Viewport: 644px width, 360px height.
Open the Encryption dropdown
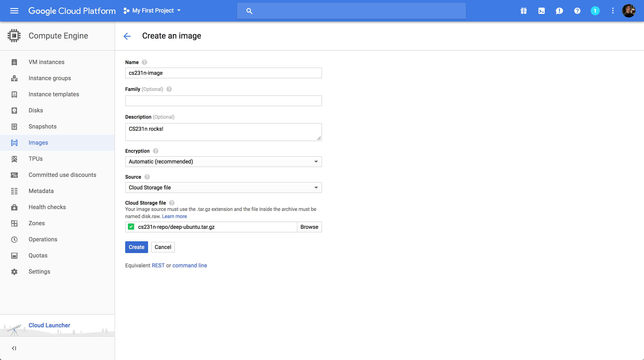(x=224, y=162)
